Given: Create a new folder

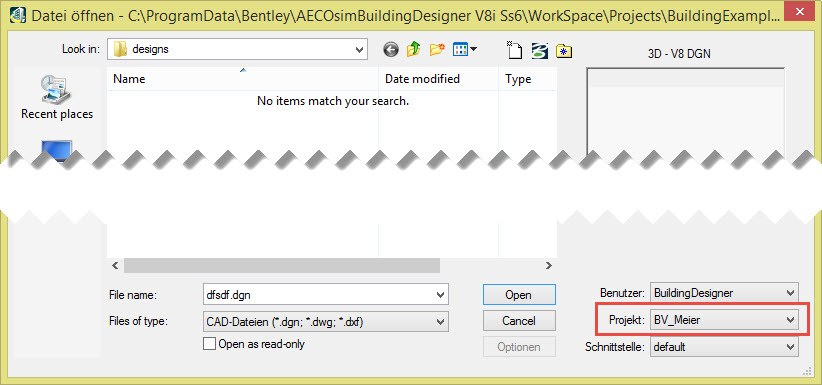Looking at the screenshot, I should point(437,50).
